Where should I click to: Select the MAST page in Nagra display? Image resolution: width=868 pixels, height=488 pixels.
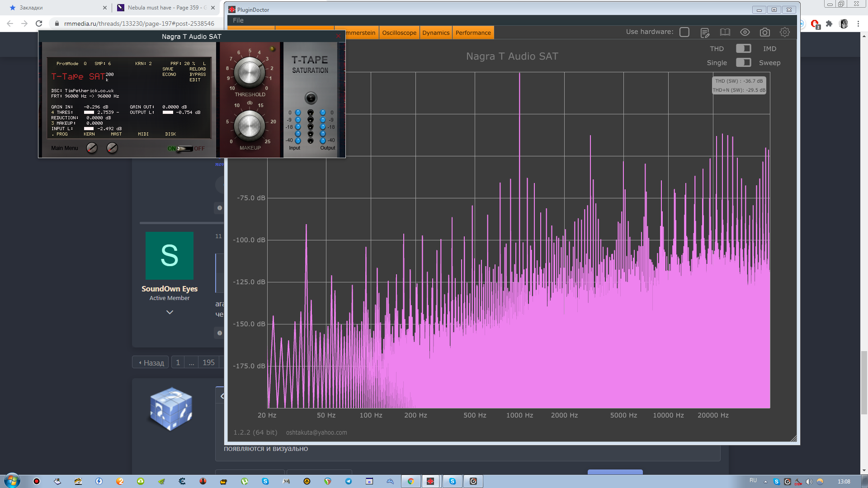[116, 134]
